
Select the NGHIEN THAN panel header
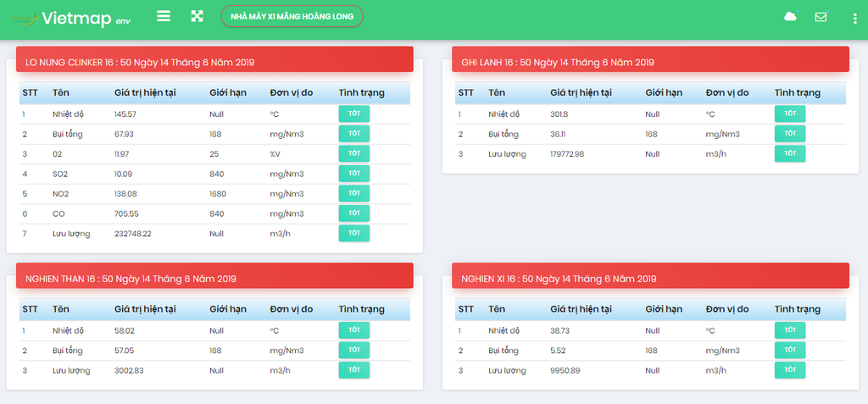coord(214,275)
